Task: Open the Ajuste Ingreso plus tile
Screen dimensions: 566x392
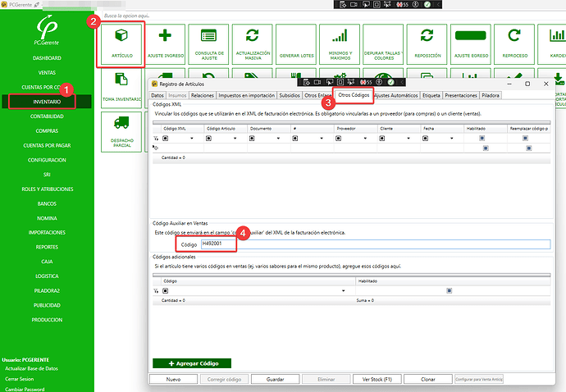Action: (x=165, y=44)
